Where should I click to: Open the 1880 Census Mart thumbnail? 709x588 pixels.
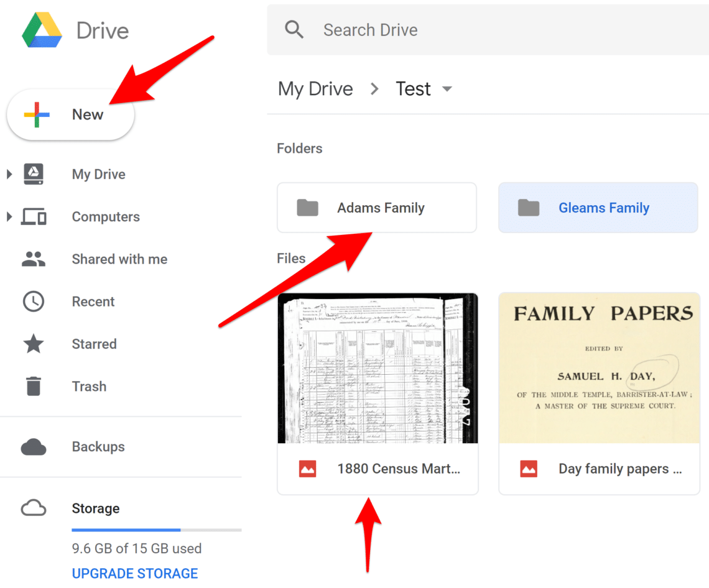377,369
